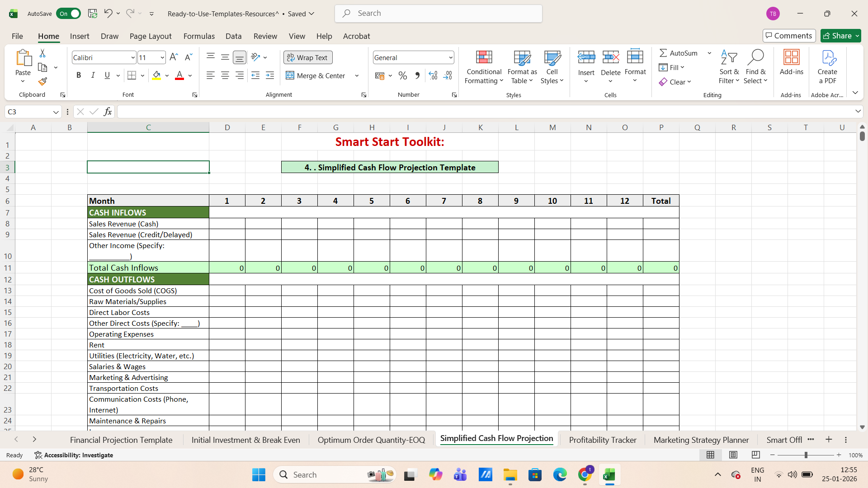Click the Name Box cell reference
The width and height of the screenshot is (868, 488).
pos(28,112)
